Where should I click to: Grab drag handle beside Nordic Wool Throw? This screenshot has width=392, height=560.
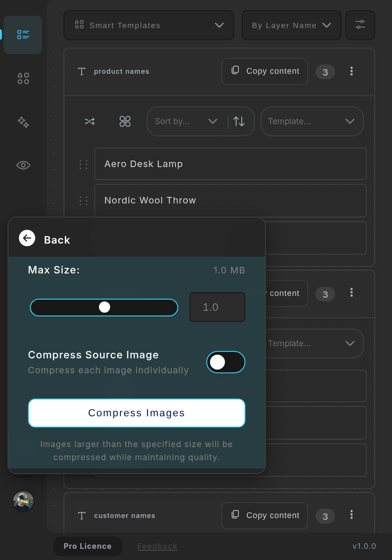(84, 201)
